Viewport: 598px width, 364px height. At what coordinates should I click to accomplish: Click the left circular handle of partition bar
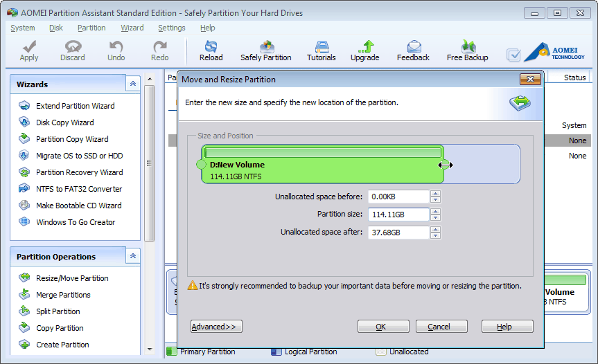[201, 165]
